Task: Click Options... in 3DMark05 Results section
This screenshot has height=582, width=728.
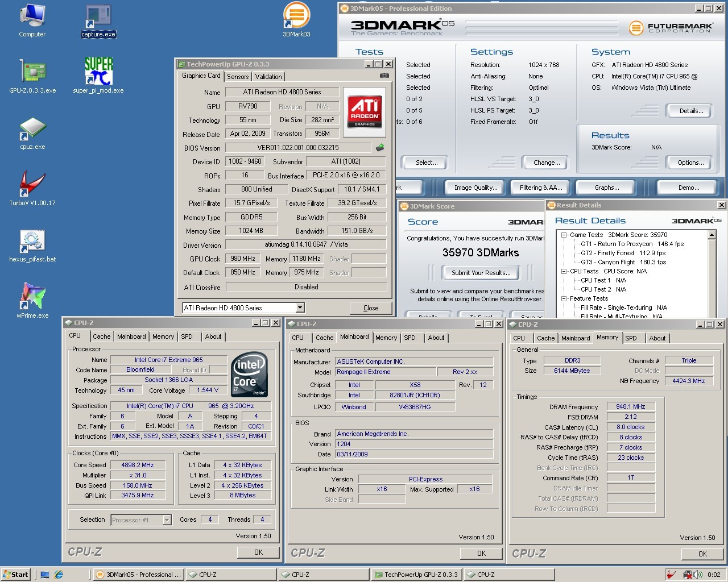Action: pos(690,163)
